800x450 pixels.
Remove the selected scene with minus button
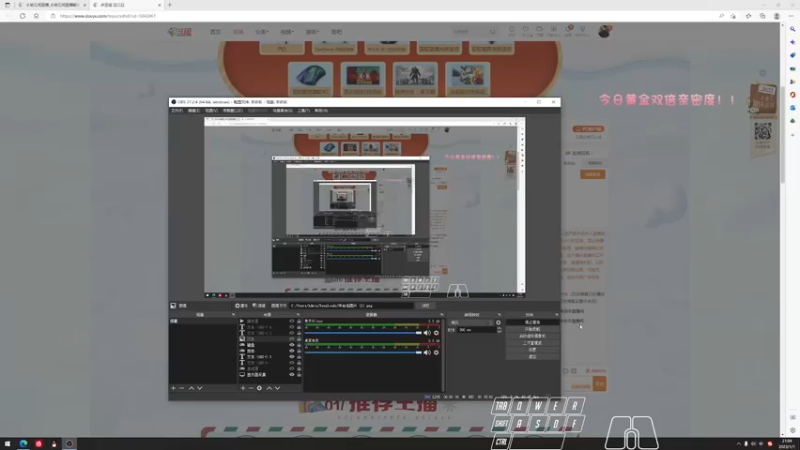click(x=182, y=388)
